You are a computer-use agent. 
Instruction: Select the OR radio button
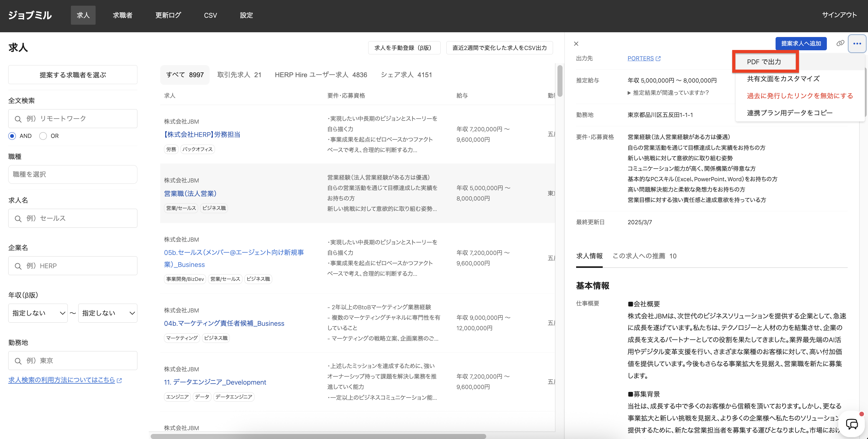coord(43,136)
